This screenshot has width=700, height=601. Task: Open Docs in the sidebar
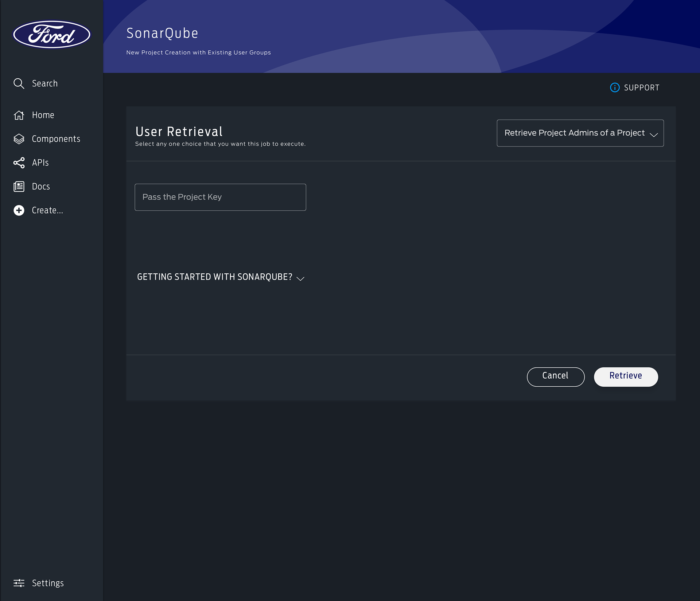tap(41, 187)
